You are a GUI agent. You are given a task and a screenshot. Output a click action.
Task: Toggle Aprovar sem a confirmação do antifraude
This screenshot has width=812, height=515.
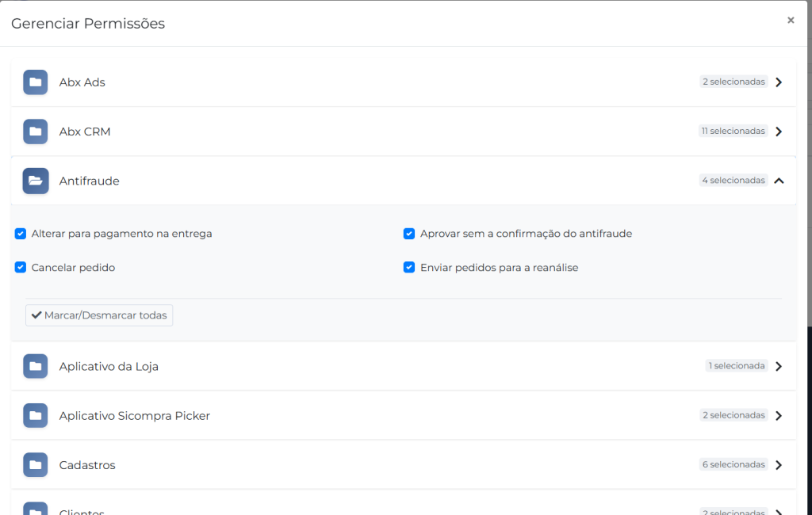409,234
